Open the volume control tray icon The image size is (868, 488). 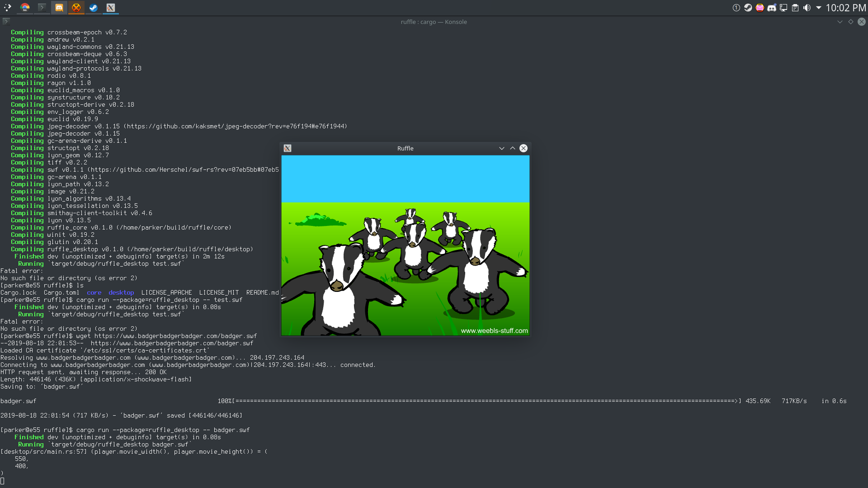click(807, 8)
